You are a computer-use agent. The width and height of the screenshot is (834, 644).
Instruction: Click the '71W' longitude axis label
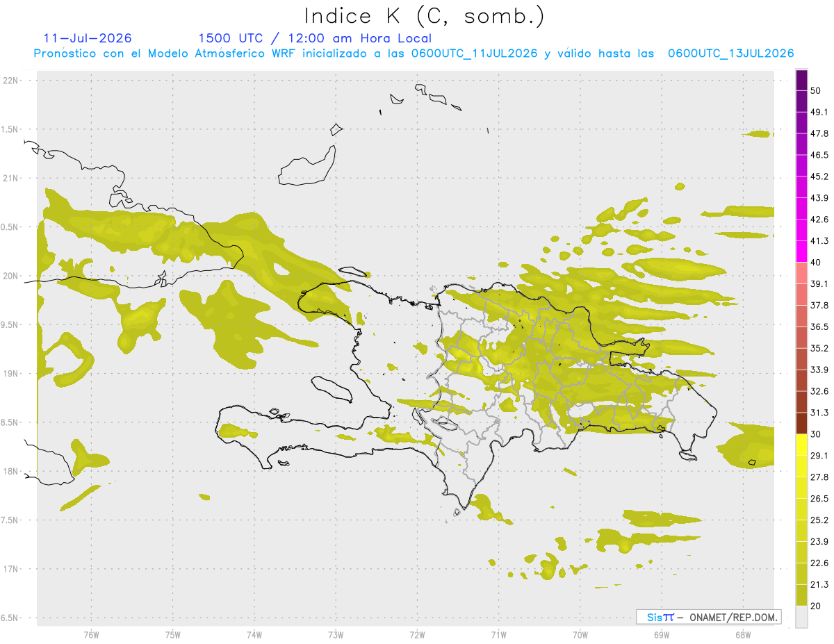pyautogui.click(x=498, y=635)
